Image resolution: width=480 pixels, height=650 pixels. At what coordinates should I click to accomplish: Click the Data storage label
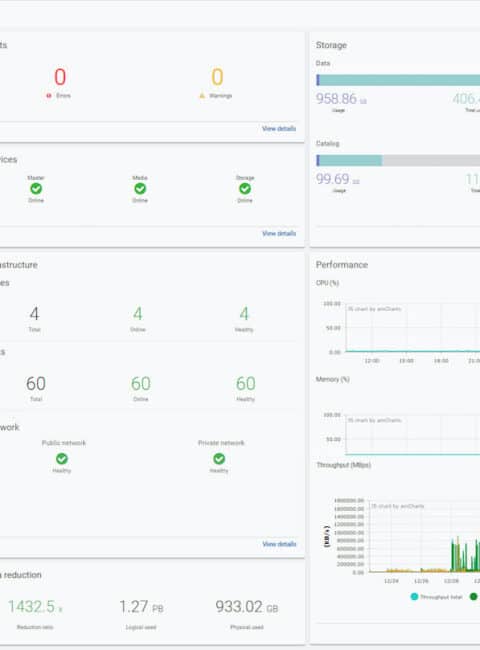tap(323, 63)
